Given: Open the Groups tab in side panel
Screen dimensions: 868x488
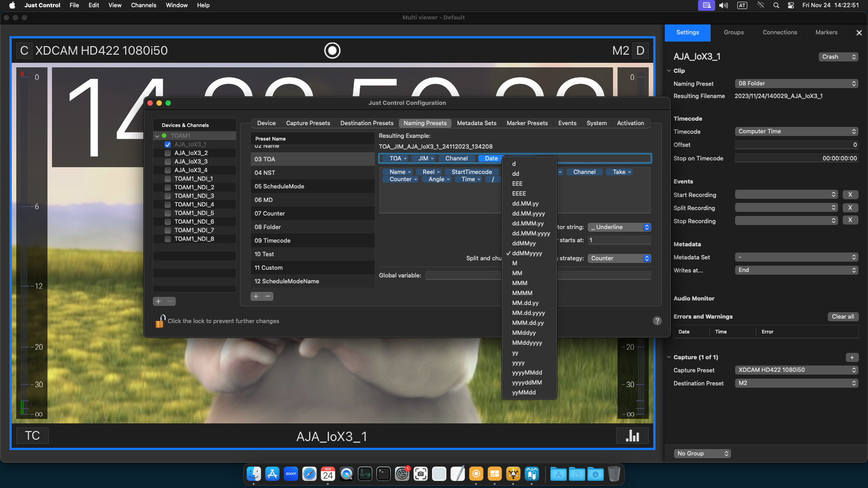Looking at the screenshot, I should [x=734, y=33].
